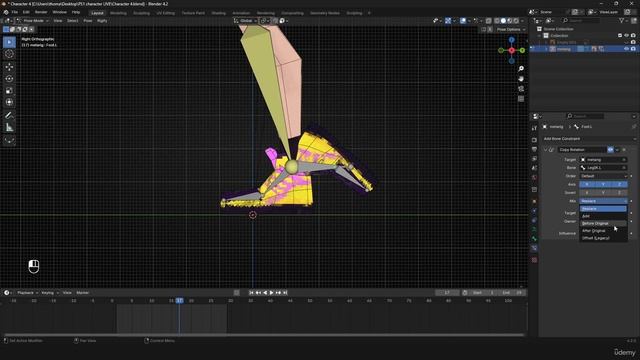The image size is (640, 360).
Task: Click the zoom view magnifier icon
Action: pyautogui.click(x=521, y=69)
